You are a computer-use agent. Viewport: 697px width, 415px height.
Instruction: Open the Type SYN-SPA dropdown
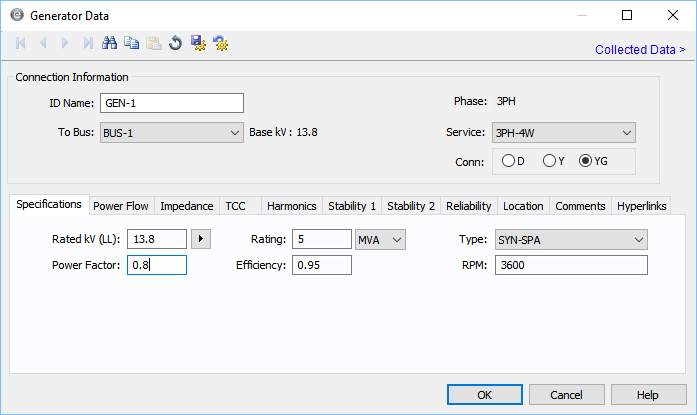coord(638,239)
